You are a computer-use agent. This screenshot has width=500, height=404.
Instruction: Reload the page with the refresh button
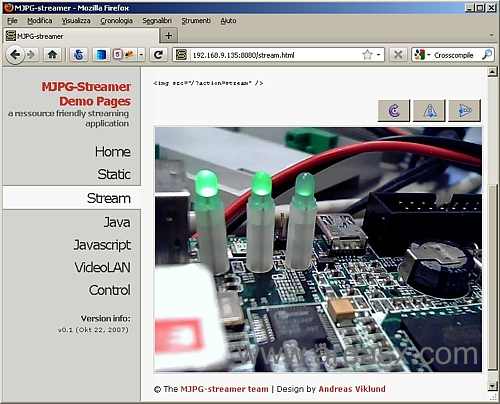pyautogui.click(x=158, y=55)
